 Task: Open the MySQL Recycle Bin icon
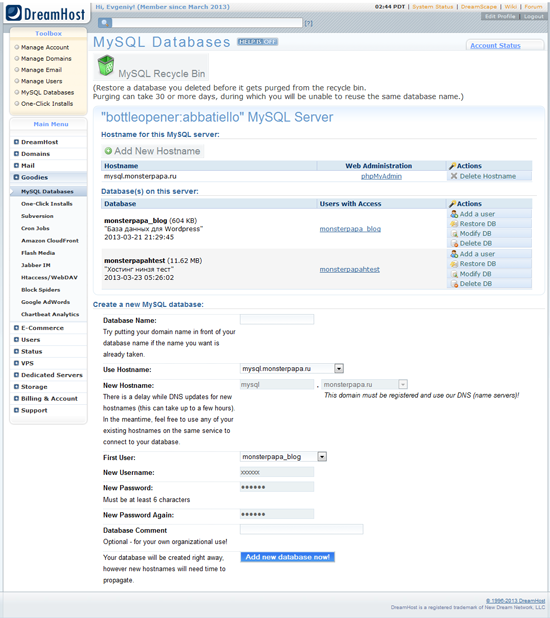click(x=106, y=65)
